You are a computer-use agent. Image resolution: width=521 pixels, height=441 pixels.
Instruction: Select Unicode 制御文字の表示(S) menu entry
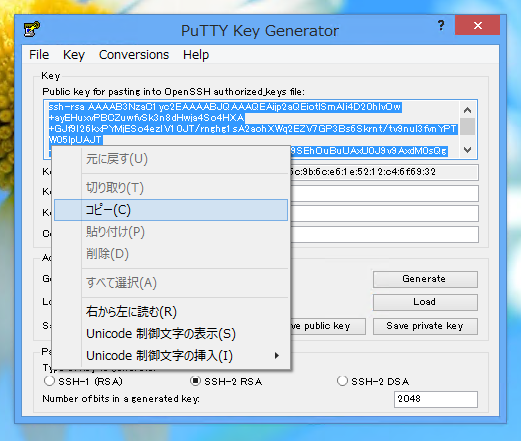171,334
